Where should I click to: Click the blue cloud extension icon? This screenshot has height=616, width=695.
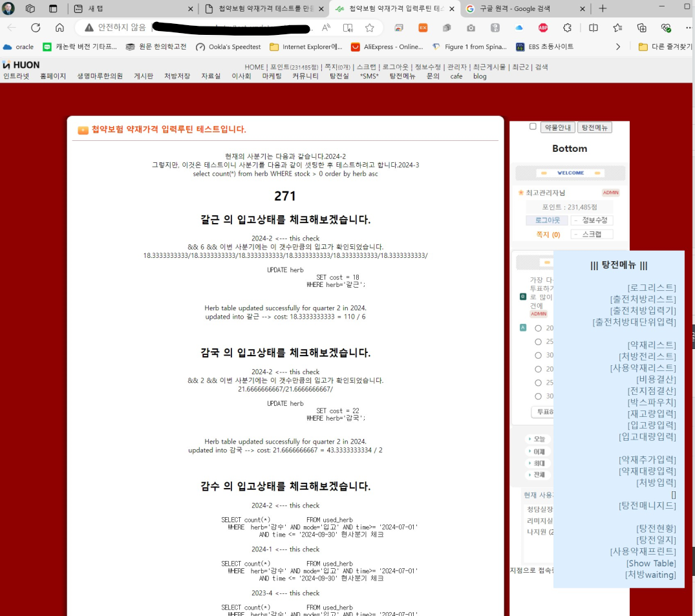pyautogui.click(x=519, y=28)
